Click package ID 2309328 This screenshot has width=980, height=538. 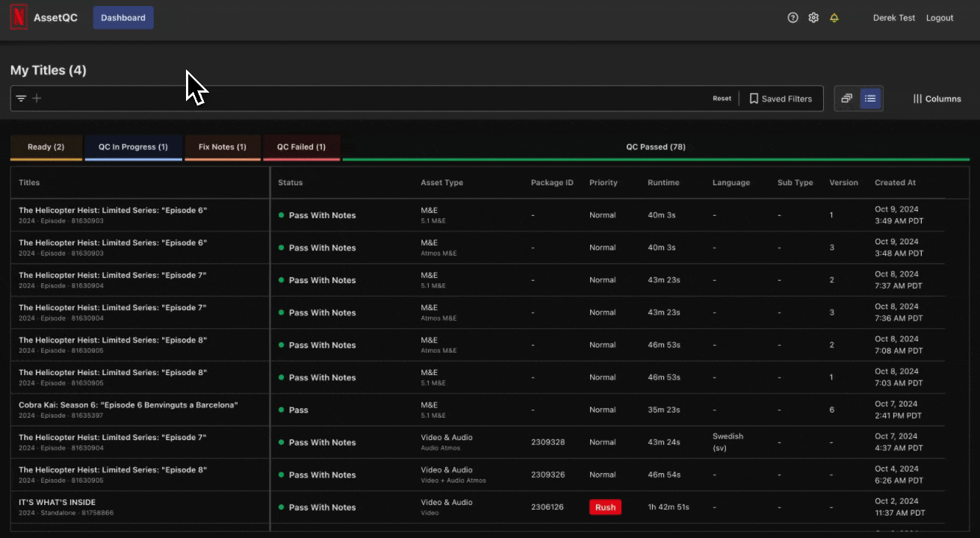(x=548, y=442)
